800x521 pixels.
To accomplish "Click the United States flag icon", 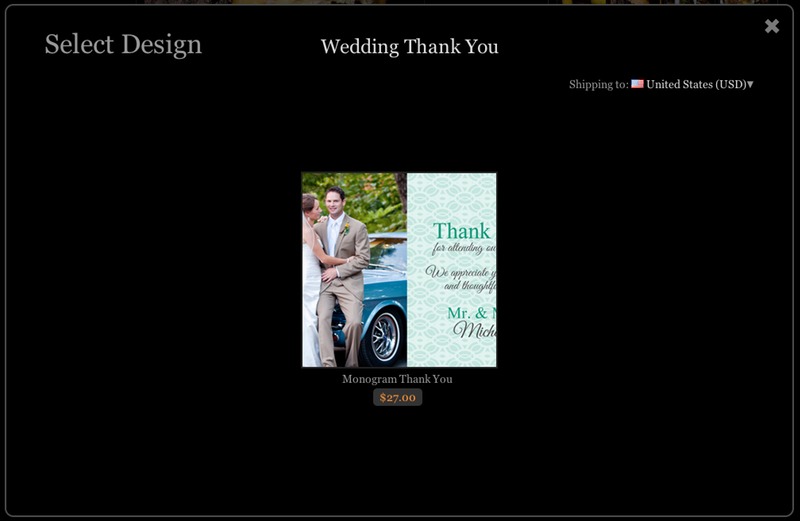I will pyautogui.click(x=637, y=84).
